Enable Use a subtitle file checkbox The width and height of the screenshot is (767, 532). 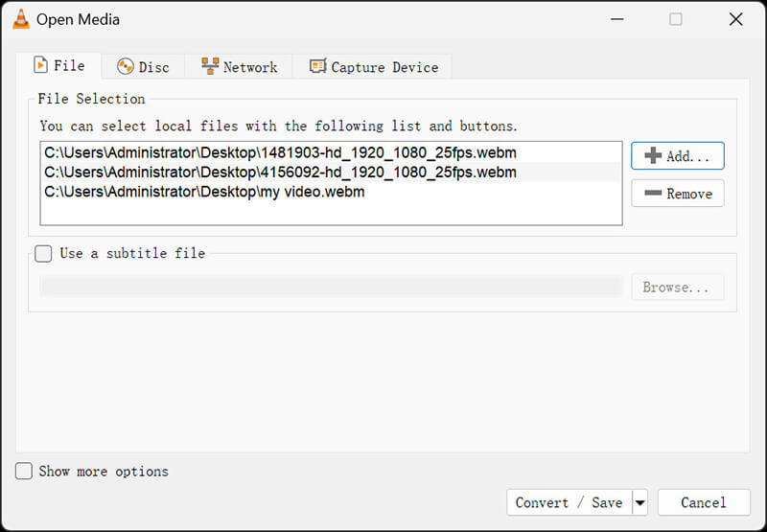click(43, 253)
